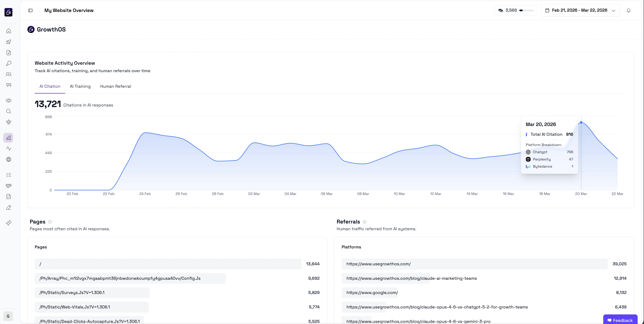The image size is (644, 324).
Task: Switch to the AI Training tab
Action: click(80, 86)
